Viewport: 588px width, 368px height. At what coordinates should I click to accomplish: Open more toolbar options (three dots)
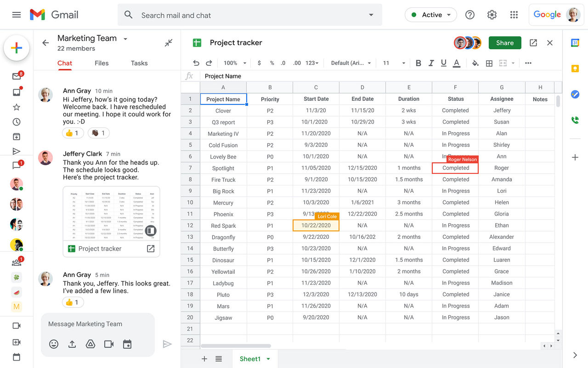tap(528, 63)
